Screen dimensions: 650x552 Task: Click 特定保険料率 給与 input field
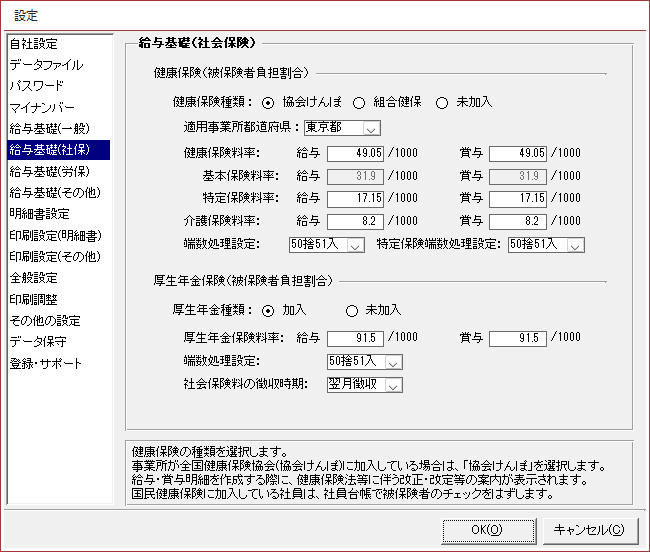(355, 199)
